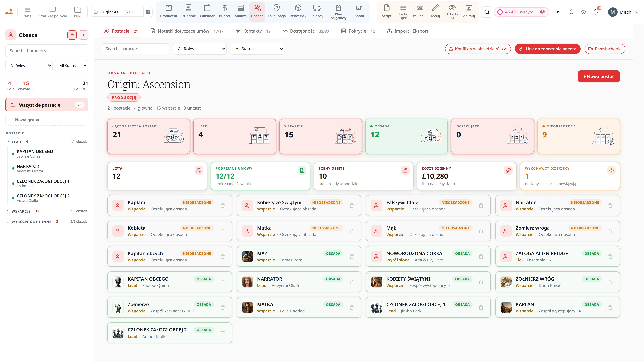Delete the Kapłani character card
Image resolution: width=644 pixels, height=362 pixels.
223,206
